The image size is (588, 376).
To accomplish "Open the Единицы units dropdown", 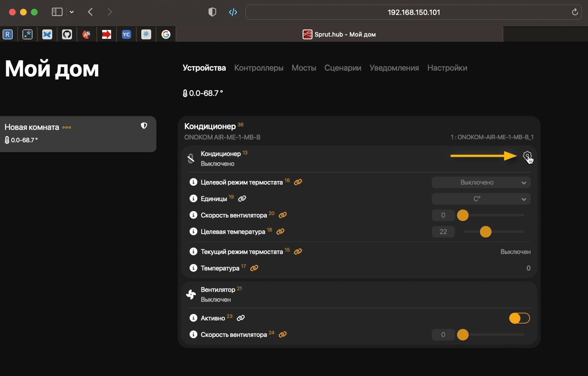I will point(481,199).
